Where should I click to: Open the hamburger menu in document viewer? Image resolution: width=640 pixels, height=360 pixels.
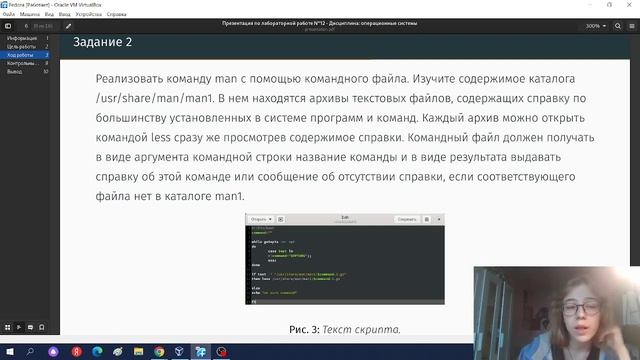[632, 26]
